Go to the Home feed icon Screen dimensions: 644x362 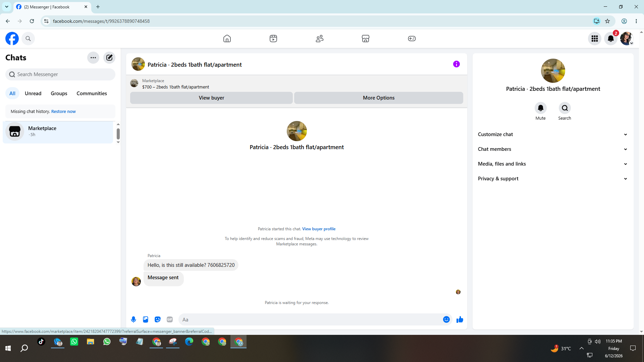(227, 39)
